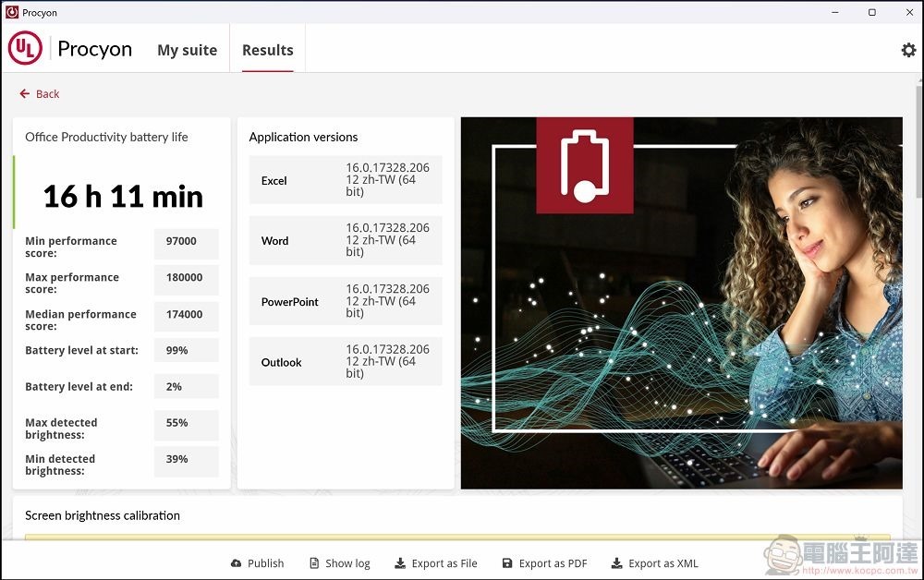This screenshot has height=580, width=924.
Task: Click the Office Productivity battery life heading
Action: [106, 138]
